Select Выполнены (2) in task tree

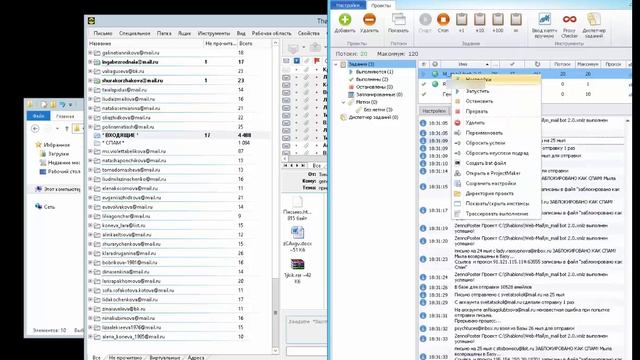pyautogui.click(x=371, y=79)
